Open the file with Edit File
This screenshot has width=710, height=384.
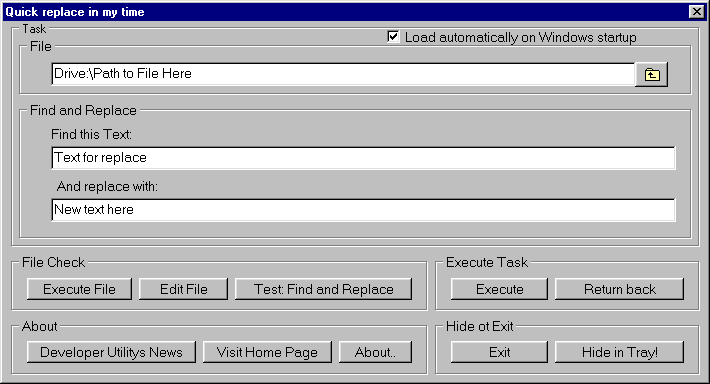pyautogui.click(x=183, y=289)
